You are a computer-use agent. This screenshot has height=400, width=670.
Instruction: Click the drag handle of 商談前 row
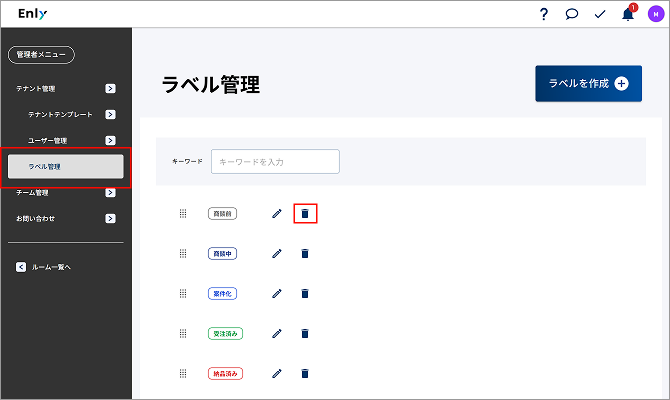click(x=183, y=213)
